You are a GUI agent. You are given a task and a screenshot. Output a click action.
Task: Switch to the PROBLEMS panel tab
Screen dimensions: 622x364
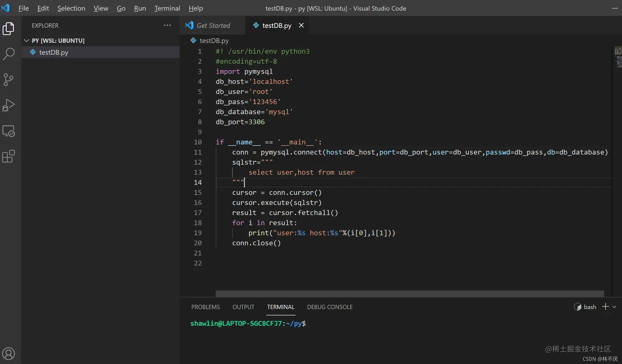(205, 307)
